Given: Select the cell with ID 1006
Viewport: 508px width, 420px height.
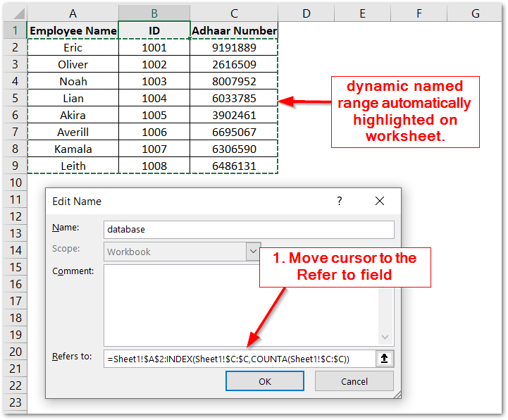Looking at the screenshot, I should click(x=154, y=132).
